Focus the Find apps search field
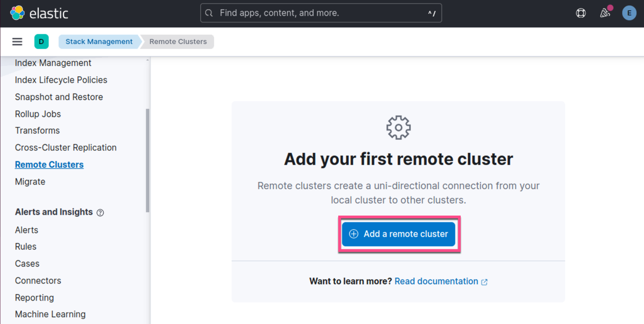This screenshot has height=324, width=644. coord(321,13)
